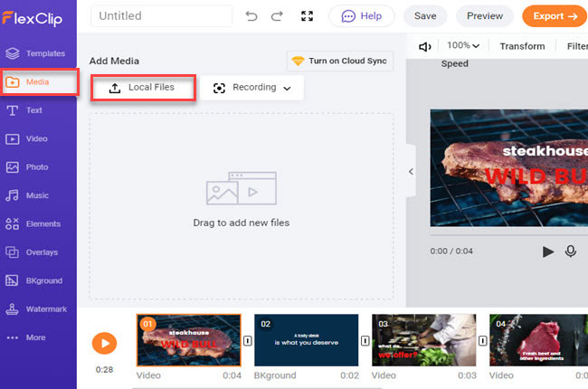588x389 pixels.
Task: Open the 100% volume dropdown
Action: click(463, 46)
